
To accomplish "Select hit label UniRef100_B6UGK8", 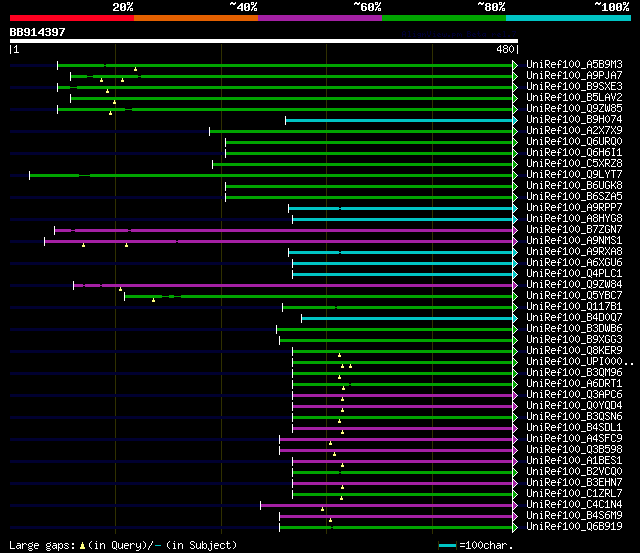I will pos(574,186).
